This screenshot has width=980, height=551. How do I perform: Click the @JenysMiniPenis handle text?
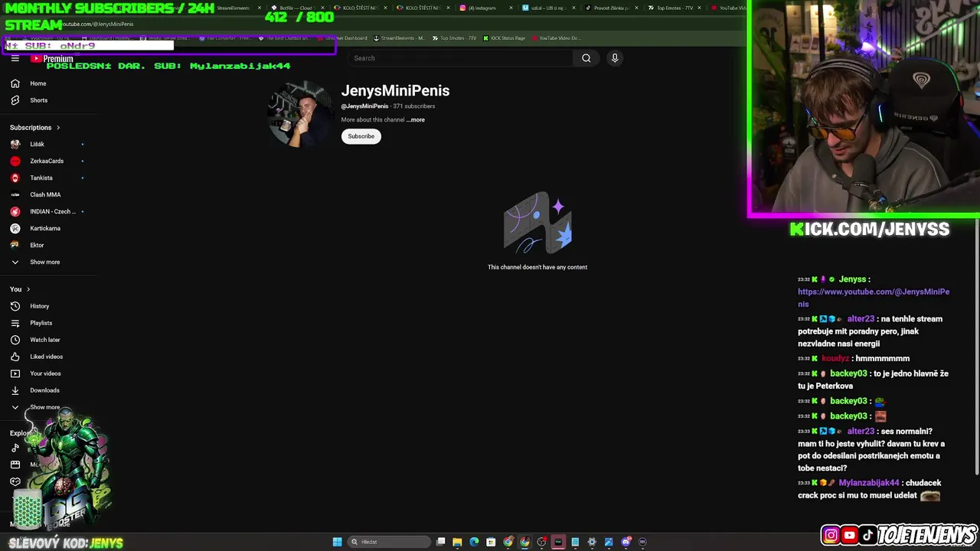pos(364,106)
